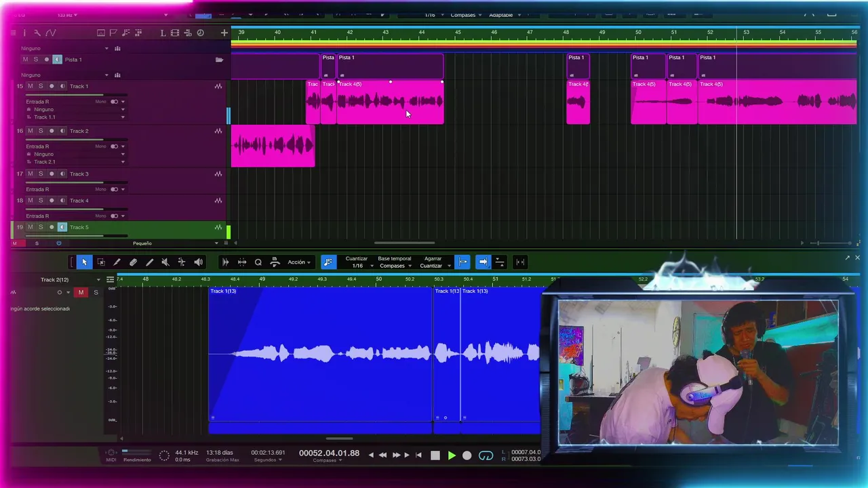Click Fast forward in the transport bar
Viewport: 868px width, 488px height.
click(x=396, y=455)
